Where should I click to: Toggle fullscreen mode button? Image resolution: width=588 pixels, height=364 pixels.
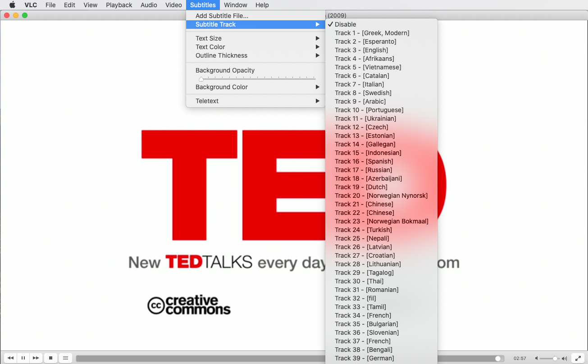tap(578, 358)
